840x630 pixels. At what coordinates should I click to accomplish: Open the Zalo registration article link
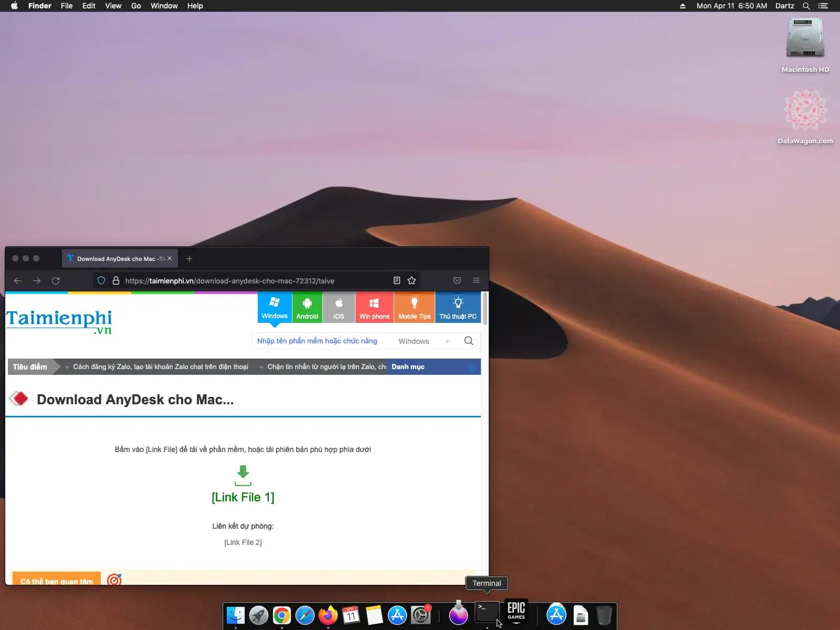point(161,367)
